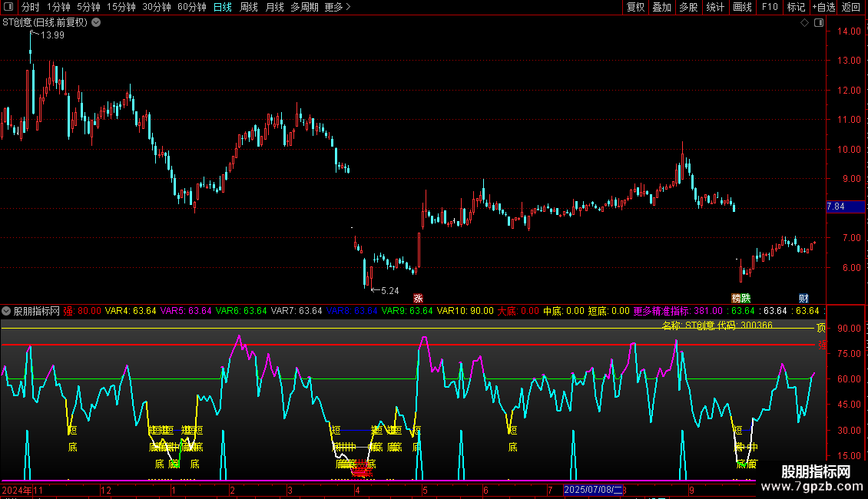Expand the ST创意 chart title dropdown
This screenshot has height=499, width=868.
95,23
